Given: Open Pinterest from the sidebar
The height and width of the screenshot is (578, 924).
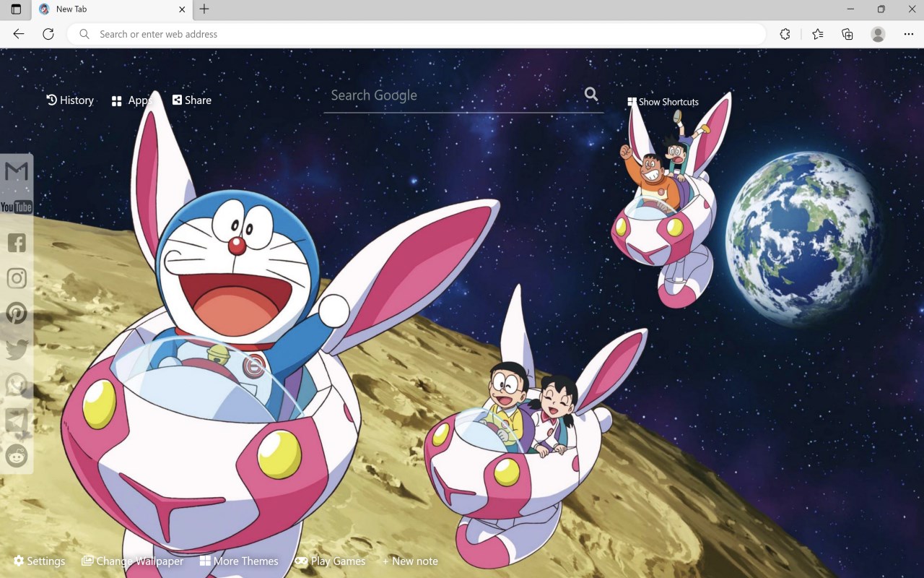Looking at the screenshot, I should coord(17,314).
